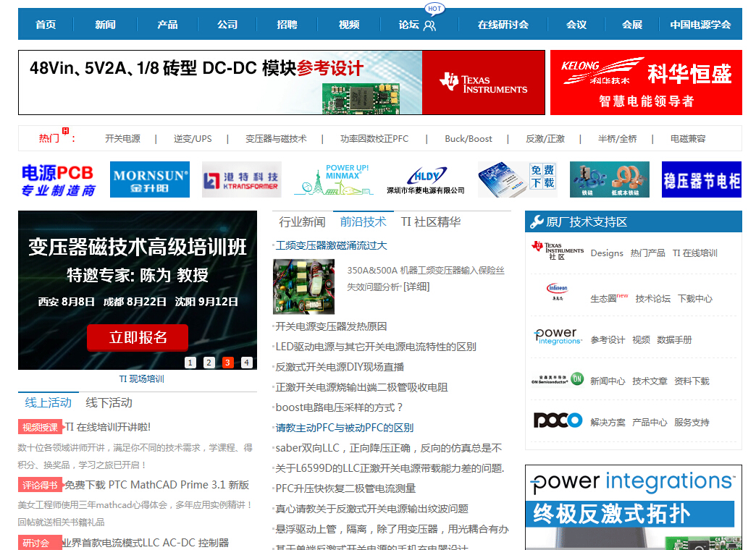756x550 pixels.
Task: Open the 中国电源学会 navigation item
Action: pos(700,25)
